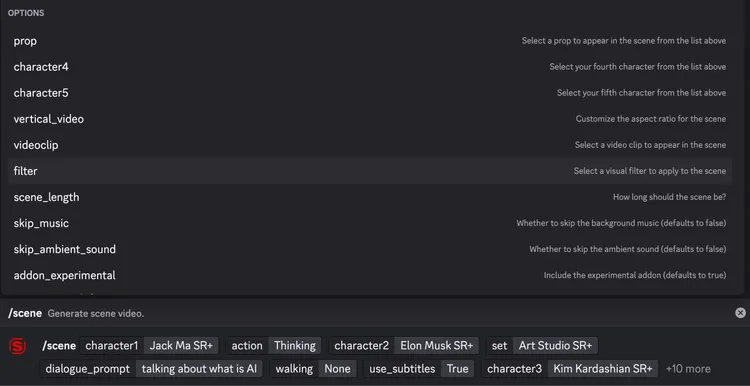Edit the walking None value
The height and width of the screenshot is (386, 750).
[x=337, y=369]
